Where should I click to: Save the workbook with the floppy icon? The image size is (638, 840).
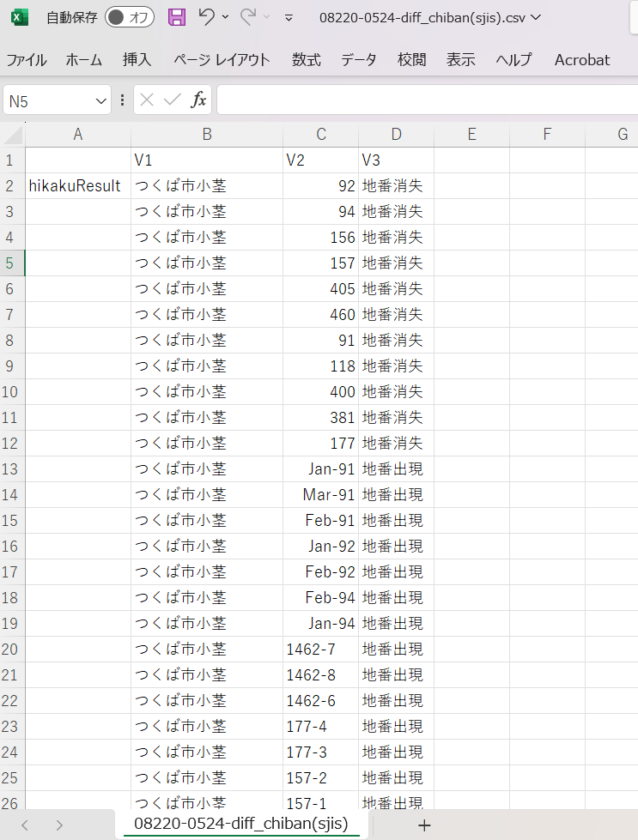(x=176, y=17)
